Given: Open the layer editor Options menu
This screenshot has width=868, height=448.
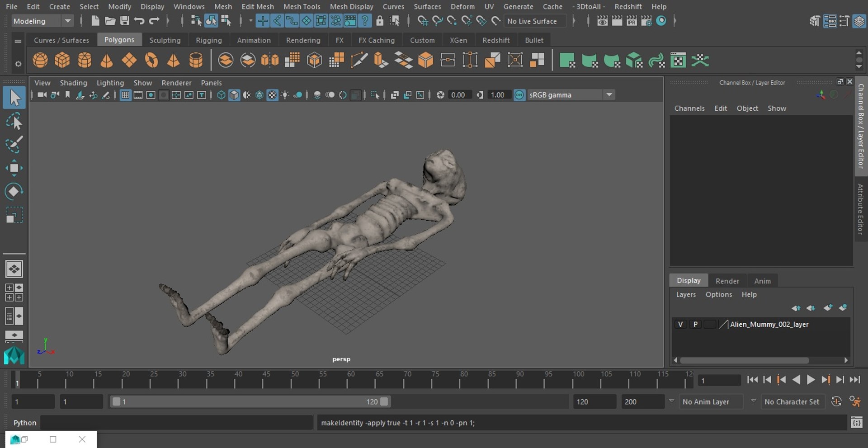Looking at the screenshot, I should tap(718, 294).
